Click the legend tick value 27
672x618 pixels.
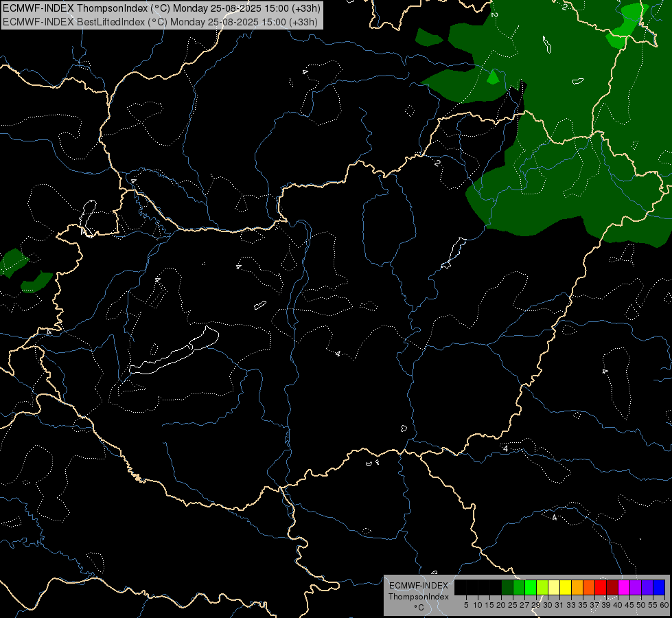(x=524, y=605)
